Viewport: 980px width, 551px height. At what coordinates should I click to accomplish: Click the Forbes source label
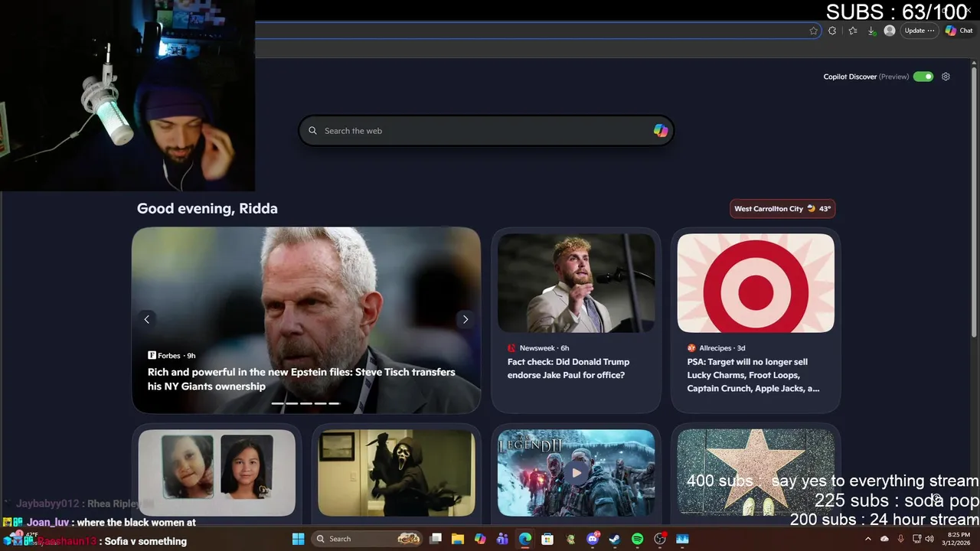coord(169,356)
